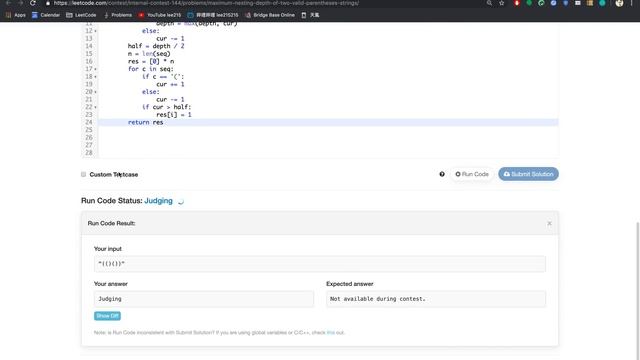
Task: Open the white card browser extension
Action: pyautogui.click(x=578, y=3)
